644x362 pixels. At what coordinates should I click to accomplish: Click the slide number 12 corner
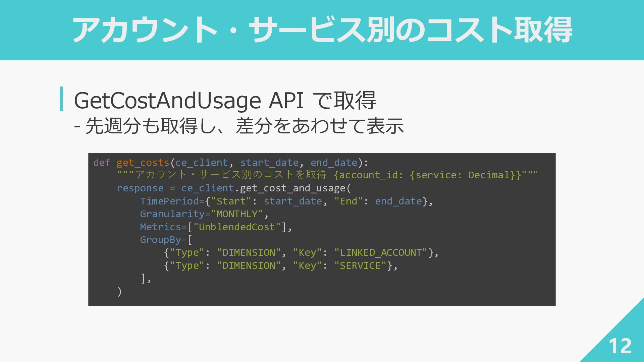pos(620,346)
